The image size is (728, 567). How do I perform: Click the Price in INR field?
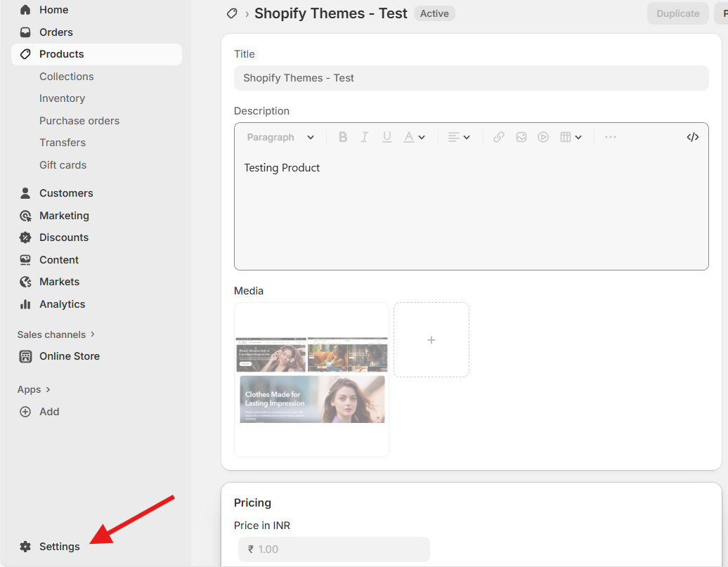pos(334,549)
